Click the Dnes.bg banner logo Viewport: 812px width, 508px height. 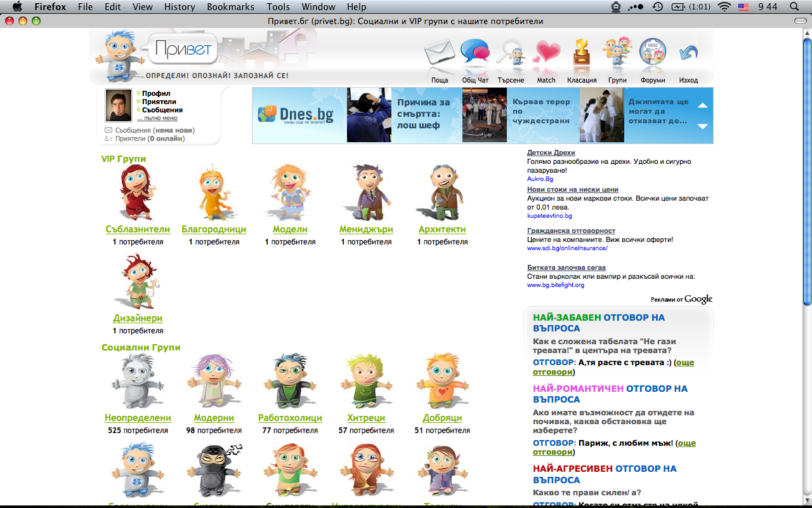point(296,115)
